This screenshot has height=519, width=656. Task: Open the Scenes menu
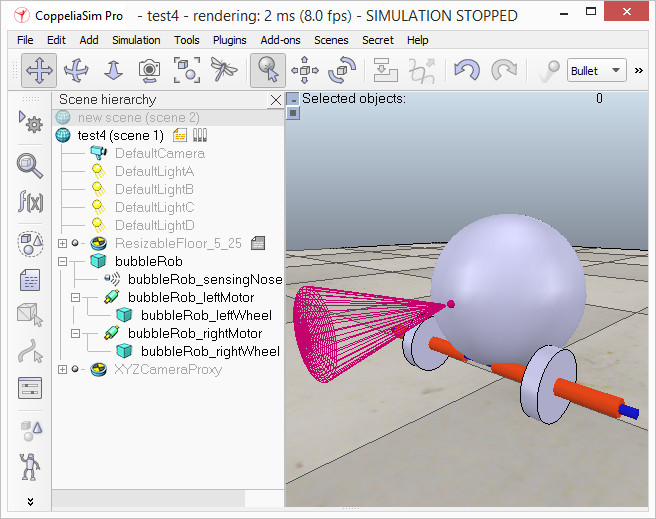tap(331, 40)
